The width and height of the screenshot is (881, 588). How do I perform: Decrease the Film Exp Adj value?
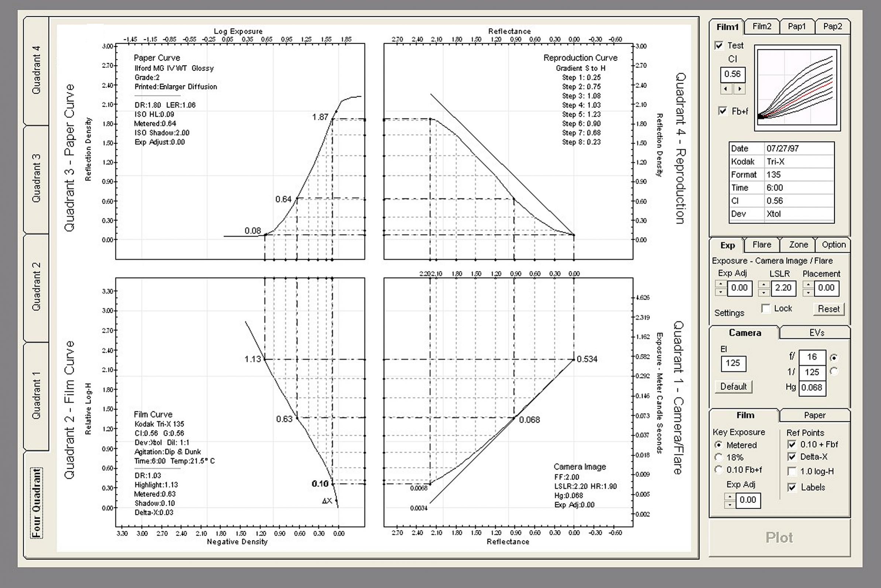pos(730,505)
